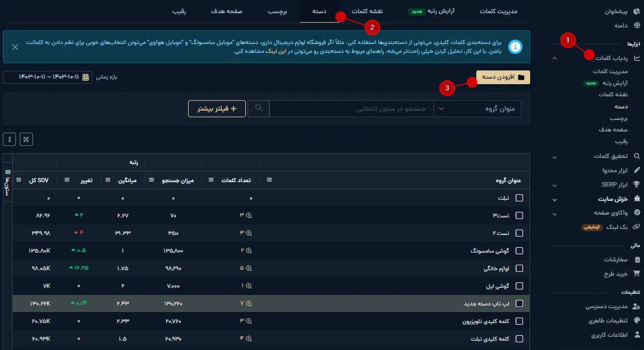Click the search magnifier button beside search field
The width and height of the screenshot is (644, 350).
click(258, 108)
